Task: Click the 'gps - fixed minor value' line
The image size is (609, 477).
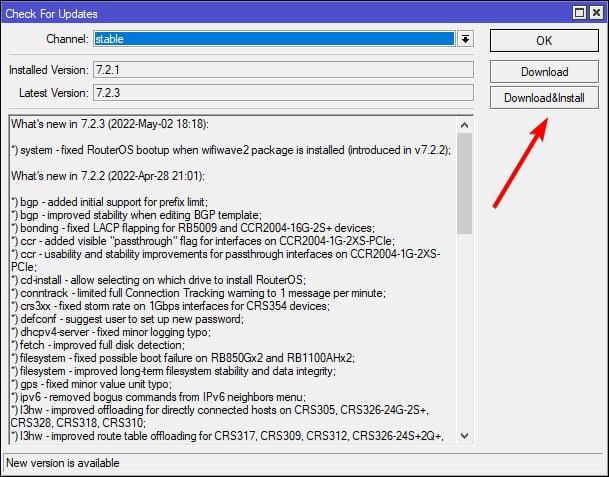Action: (91, 384)
